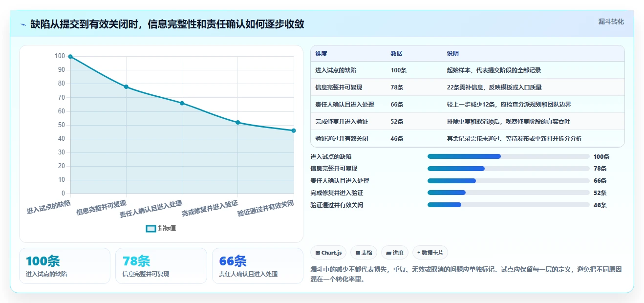Click progress bar for 信息完整并可复现
This screenshot has height=303, width=644.
(x=508, y=169)
